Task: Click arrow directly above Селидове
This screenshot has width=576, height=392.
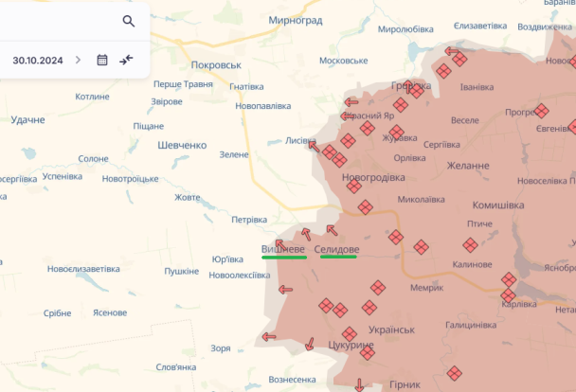Action: (x=333, y=230)
